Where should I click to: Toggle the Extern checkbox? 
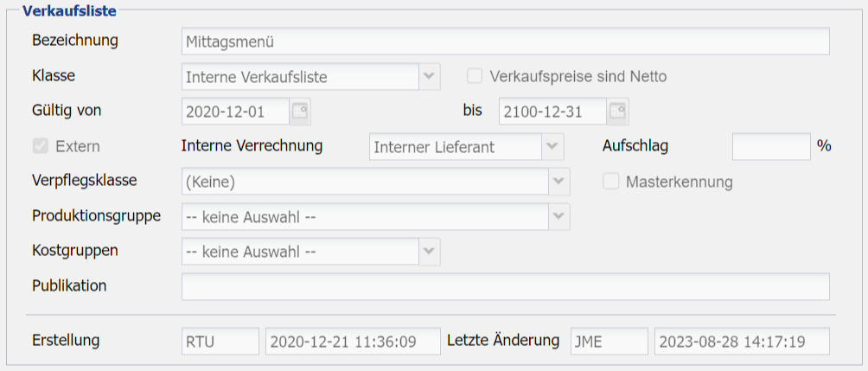pos(40,146)
